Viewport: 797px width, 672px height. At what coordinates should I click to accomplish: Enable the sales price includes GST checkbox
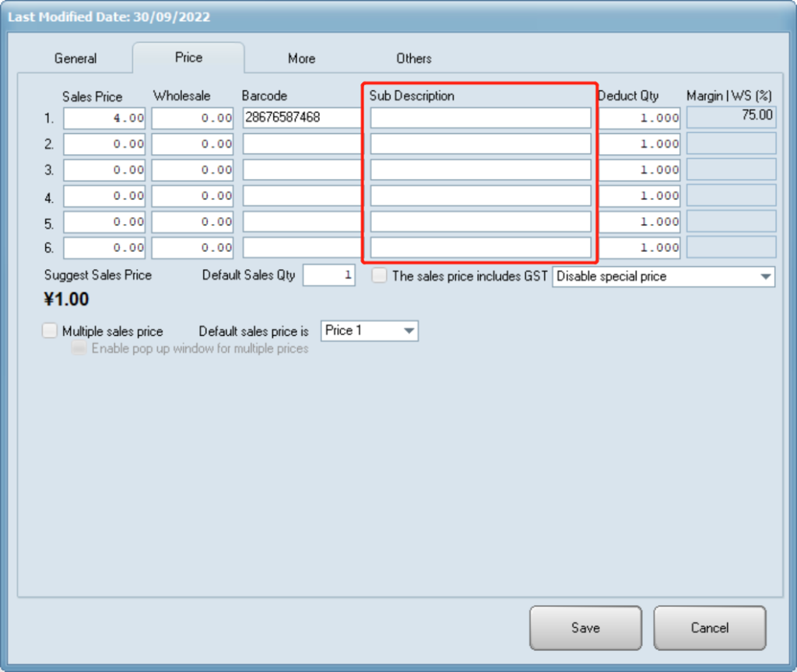379,276
